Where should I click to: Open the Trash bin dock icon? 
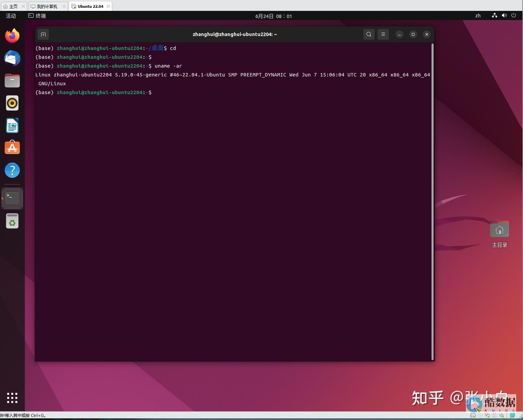point(12,221)
